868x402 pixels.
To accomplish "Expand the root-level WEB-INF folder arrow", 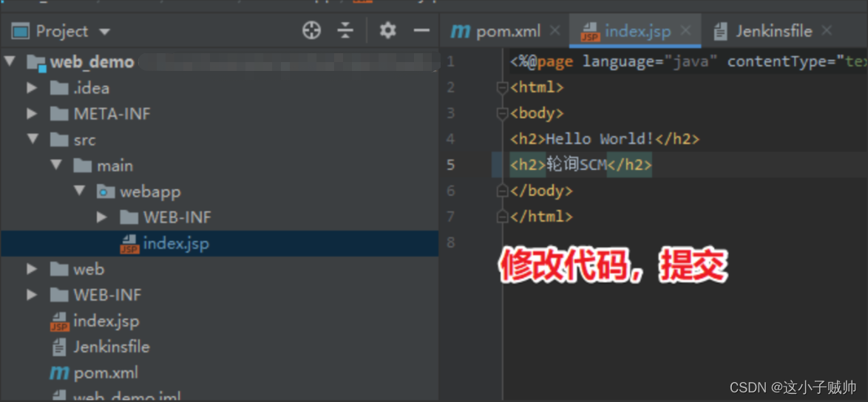I will point(32,295).
